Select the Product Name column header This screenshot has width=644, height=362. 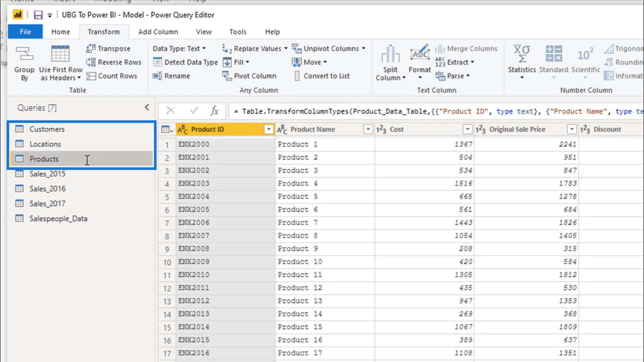(x=325, y=129)
